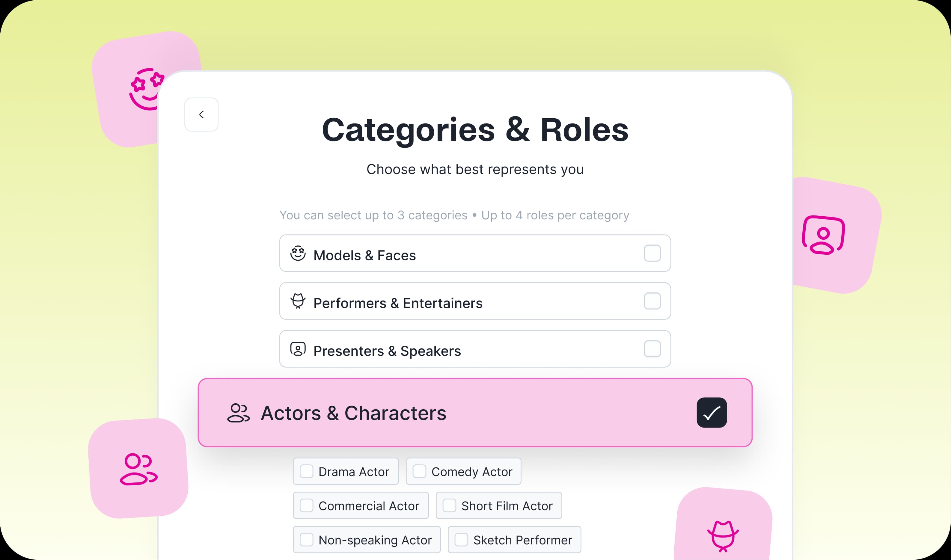Viewport: 951px width, 560px height.
Task: Click the star-face icon beside Models & Faces
Action: [x=298, y=253]
